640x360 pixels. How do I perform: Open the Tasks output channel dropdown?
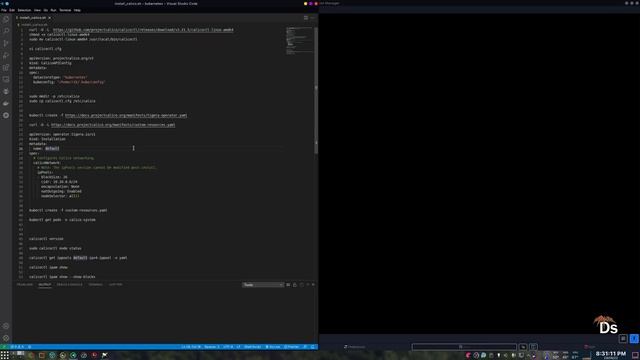click(263, 284)
